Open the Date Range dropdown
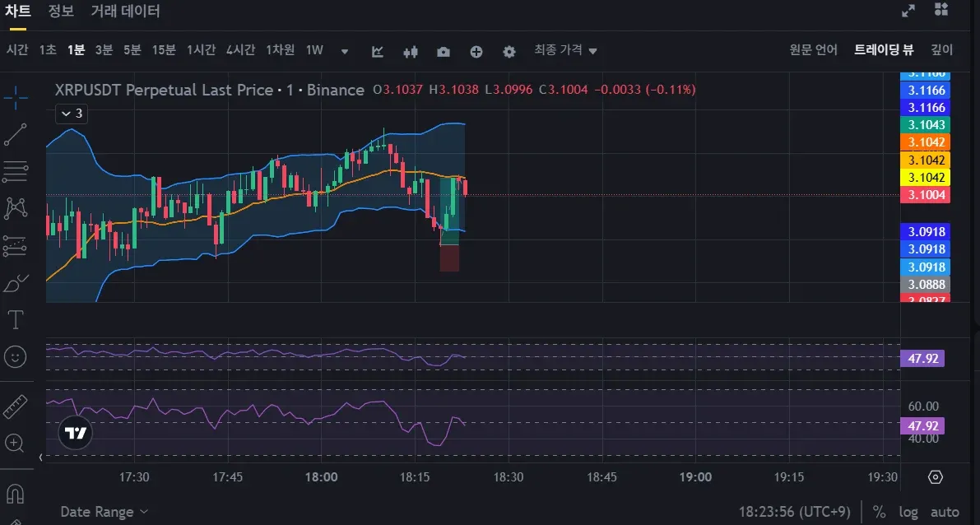980x525 pixels. point(104,512)
